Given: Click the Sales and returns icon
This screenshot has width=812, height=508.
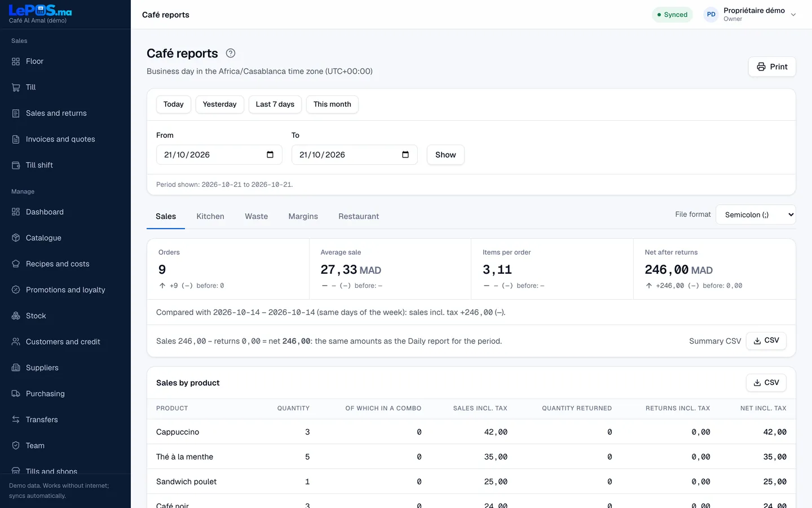Looking at the screenshot, I should tap(16, 113).
